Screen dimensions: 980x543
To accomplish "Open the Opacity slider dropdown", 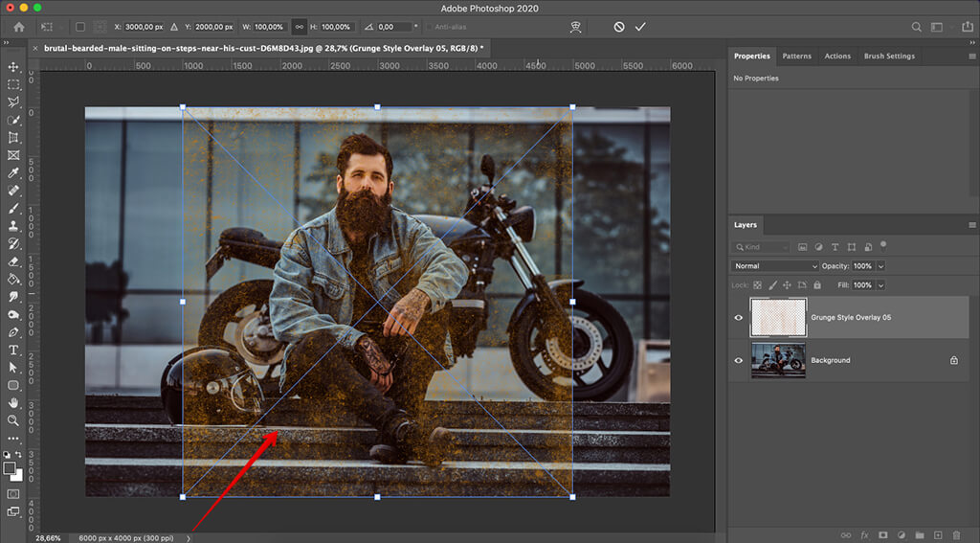I will [880, 266].
